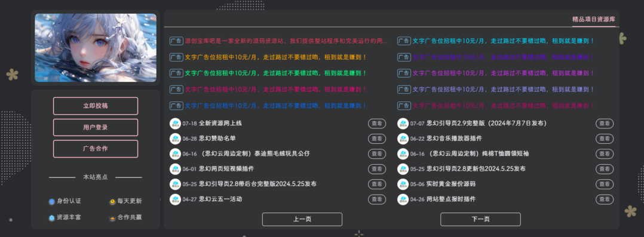644x237 pixels.
Task: Click the 身份认证 label text
Action: tap(69, 202)
